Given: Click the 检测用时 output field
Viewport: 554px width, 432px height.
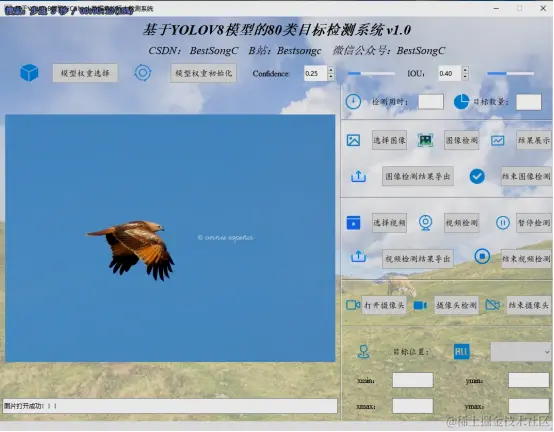Looking at the screenshot, I should point(431,102).
